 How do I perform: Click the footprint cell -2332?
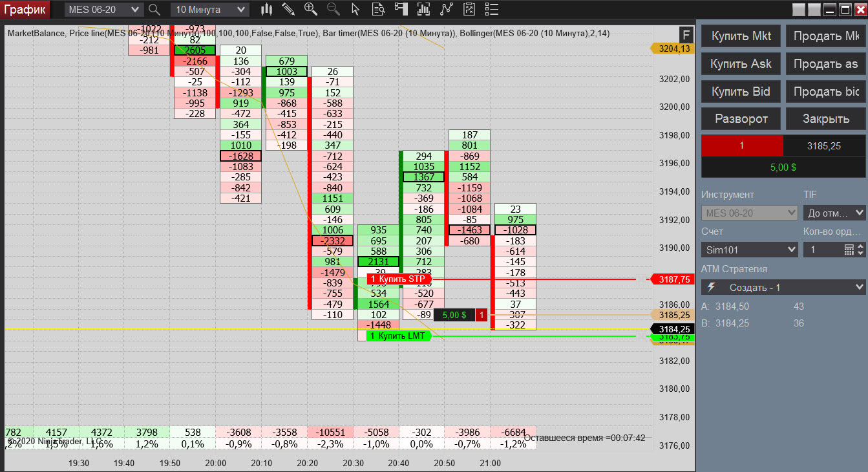click(333, 241)
